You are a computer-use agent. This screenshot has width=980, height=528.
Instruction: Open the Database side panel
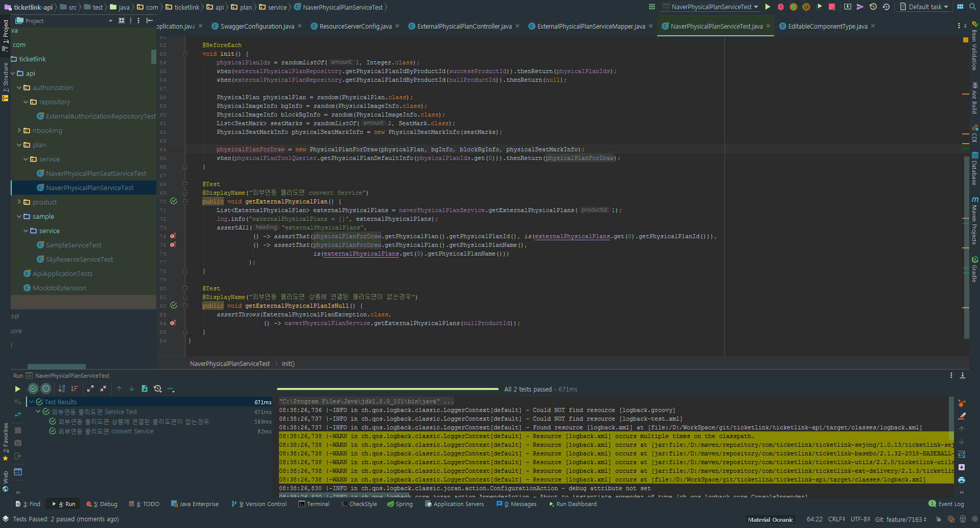coord(974,168)
